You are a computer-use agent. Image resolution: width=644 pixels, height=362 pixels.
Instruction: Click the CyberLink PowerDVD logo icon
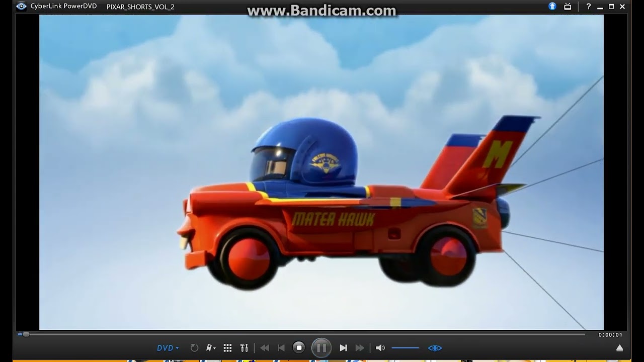tap(21, 7)
